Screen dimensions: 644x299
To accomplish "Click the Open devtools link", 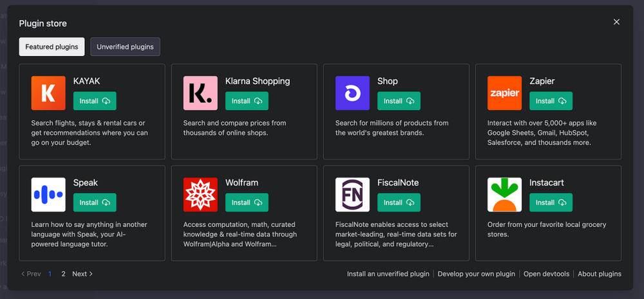I will pos(546,274).
